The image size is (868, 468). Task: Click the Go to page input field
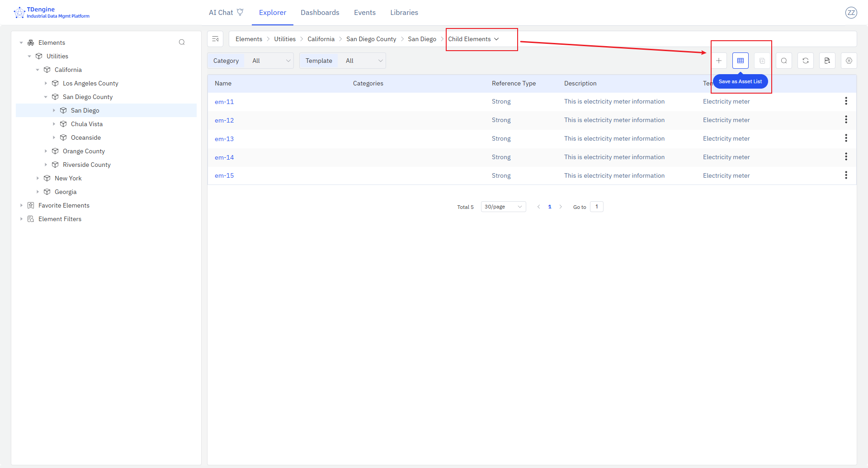point(596,207)
